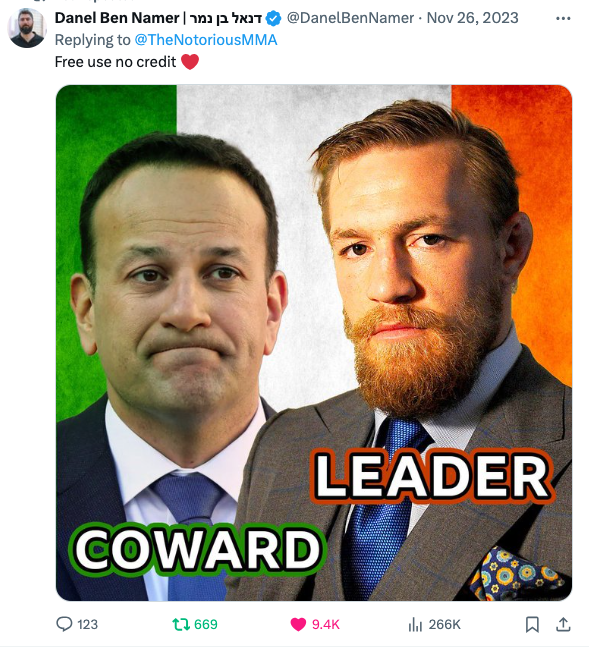Open the Danel Ben Namer display name
Image resolution: width=589 pixels, height=653 pixels.
158,18
